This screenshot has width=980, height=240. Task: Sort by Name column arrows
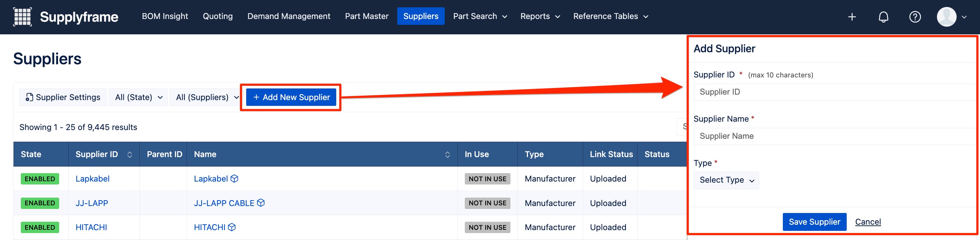tap(447, 155)
